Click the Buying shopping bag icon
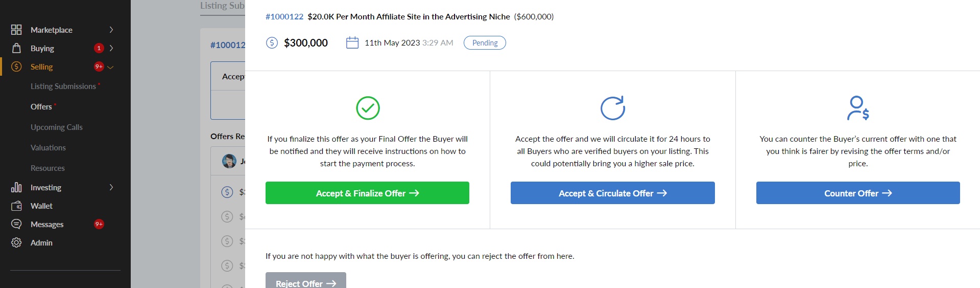This screenshot has width=980, height=288. point(16,48)
